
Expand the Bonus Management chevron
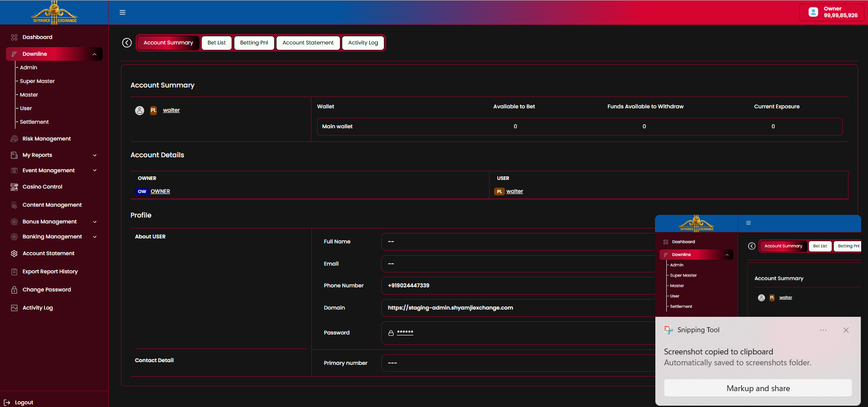tap(95, 222)
